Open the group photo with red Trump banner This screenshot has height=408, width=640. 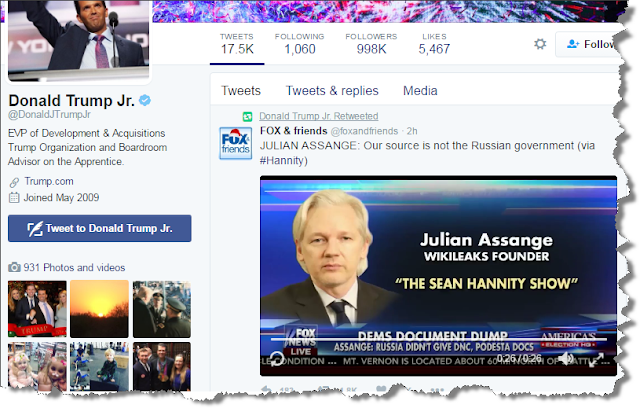pyautogui.click(x=37, y=309)
